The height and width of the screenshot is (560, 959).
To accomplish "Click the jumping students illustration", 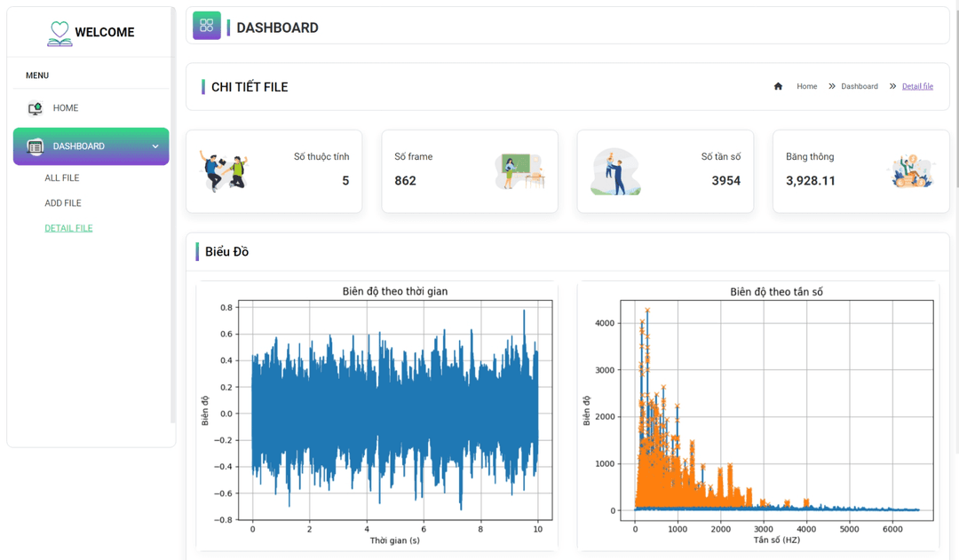I will click(x=224, y=171).
